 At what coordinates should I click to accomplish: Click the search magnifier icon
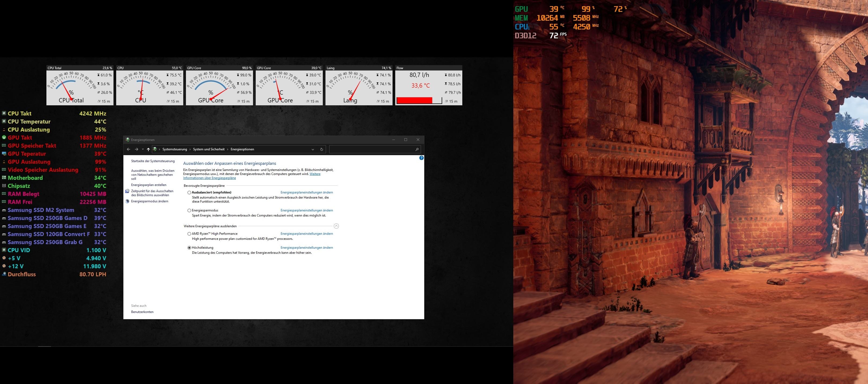tap(417, 150)
